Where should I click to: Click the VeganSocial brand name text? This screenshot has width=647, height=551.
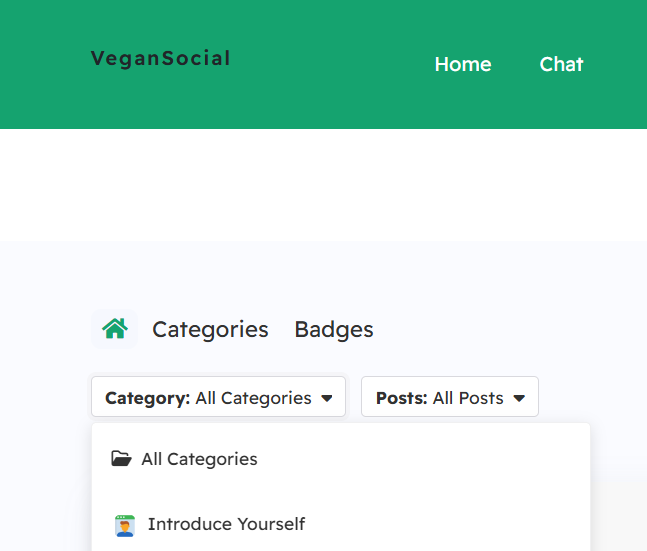160,59
